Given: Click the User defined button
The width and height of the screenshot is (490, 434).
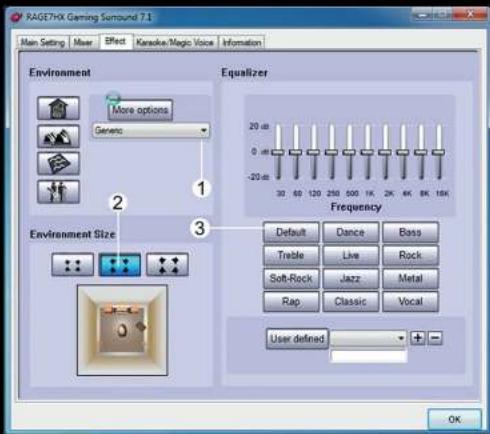Looking at the screenshot, I should [297, 339].
